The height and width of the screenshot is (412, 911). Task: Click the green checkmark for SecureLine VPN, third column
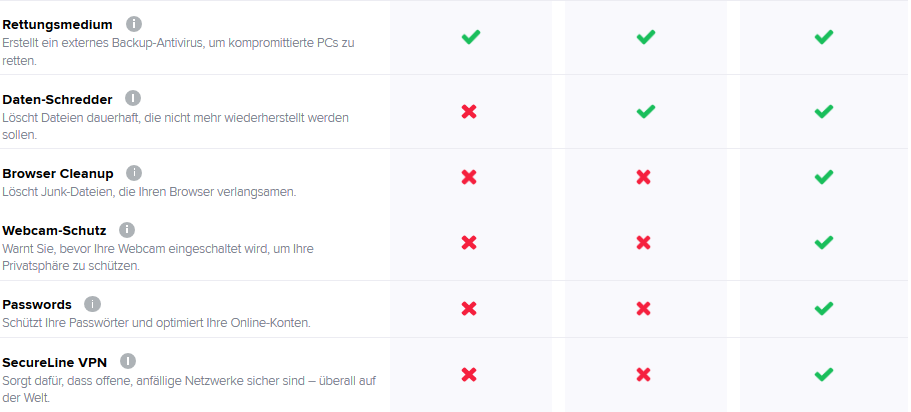(823, 375)
